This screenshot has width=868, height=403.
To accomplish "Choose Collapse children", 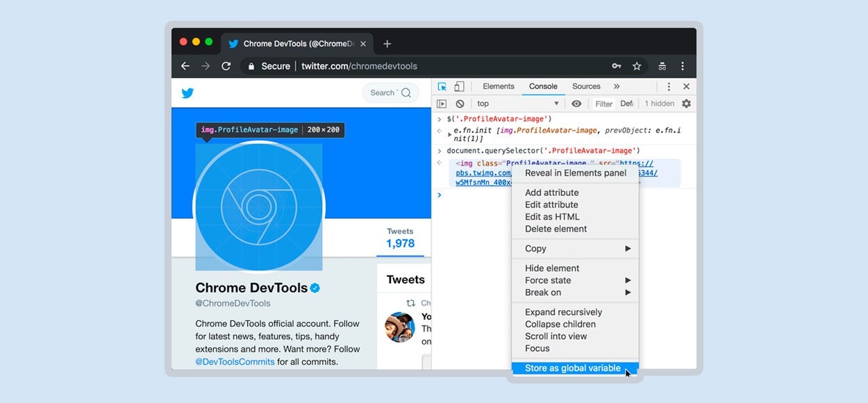I will (575, 324).
